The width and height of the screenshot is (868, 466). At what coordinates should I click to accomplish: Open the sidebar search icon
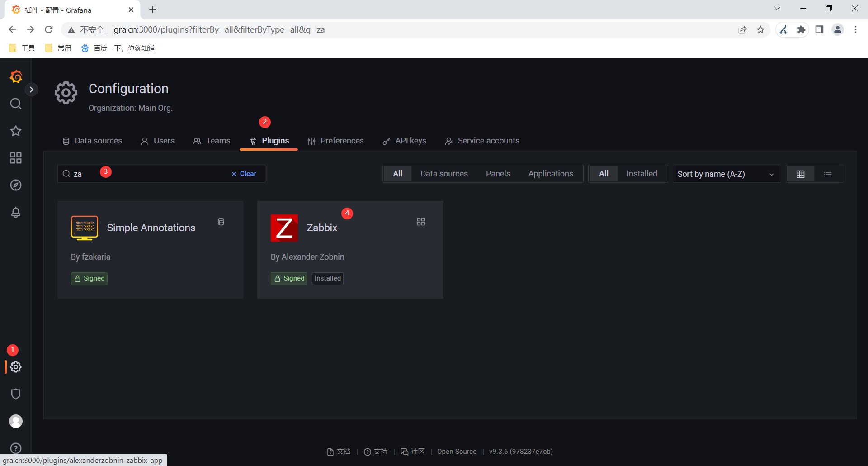16,104
